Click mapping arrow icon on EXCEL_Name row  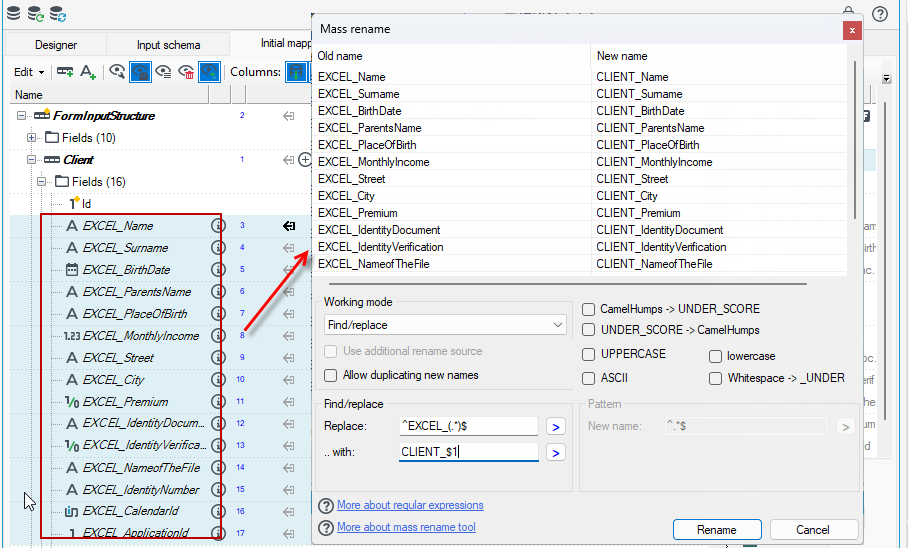288,226
